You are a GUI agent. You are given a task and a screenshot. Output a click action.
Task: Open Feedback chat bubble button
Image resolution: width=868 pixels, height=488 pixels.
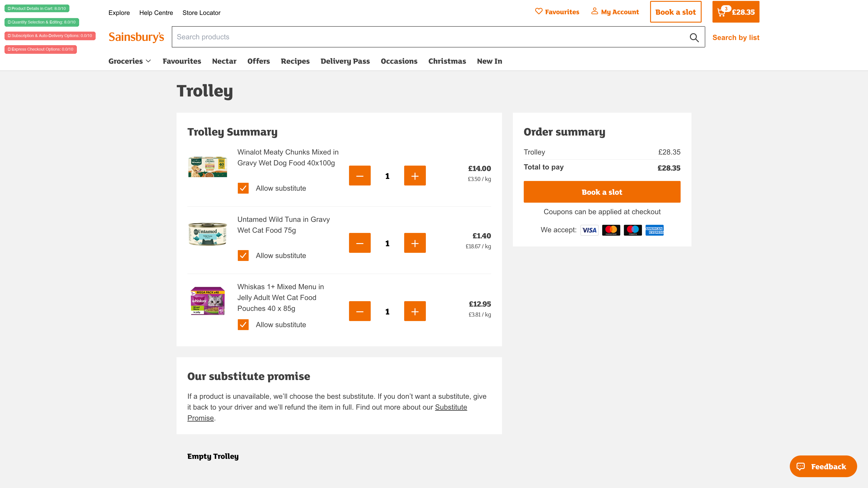(x=823, y=467)
